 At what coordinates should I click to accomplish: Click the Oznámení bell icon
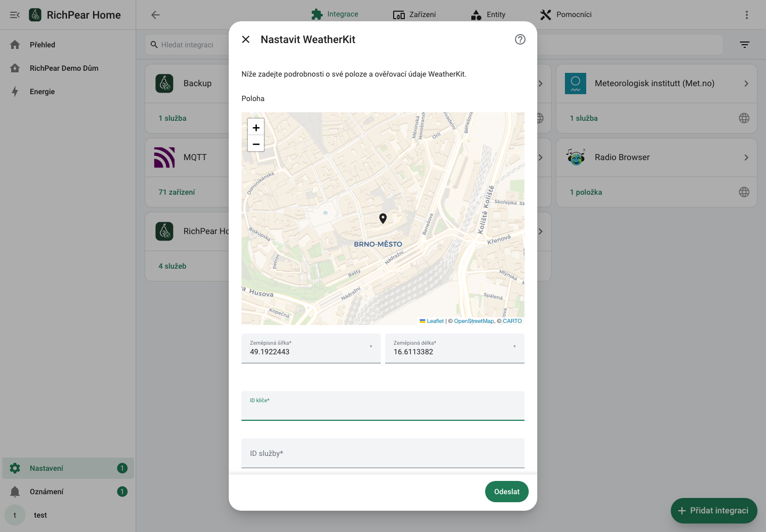click(15, 492)
